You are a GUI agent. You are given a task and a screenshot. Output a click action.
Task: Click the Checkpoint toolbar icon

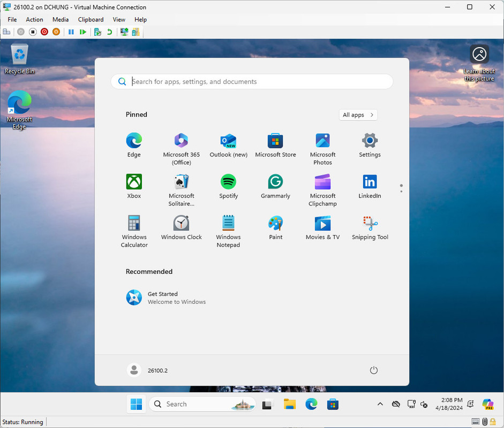point(97,32)
